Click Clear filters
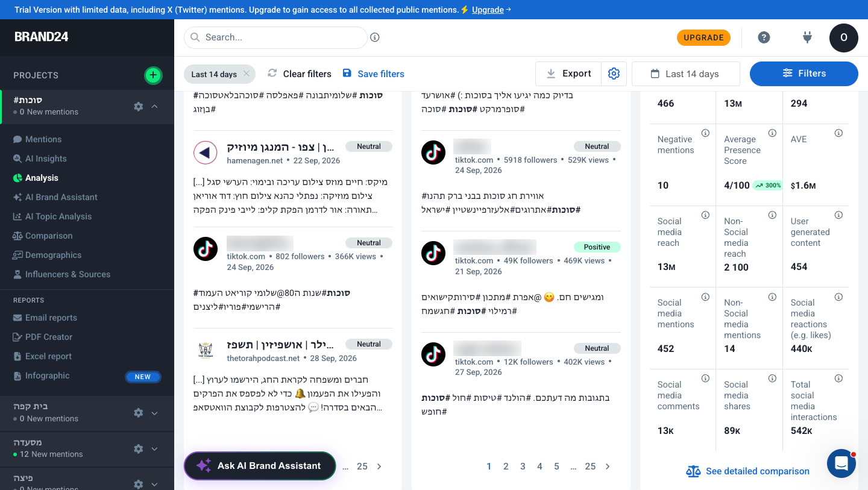The image size is (868, 490). point(300,74)
